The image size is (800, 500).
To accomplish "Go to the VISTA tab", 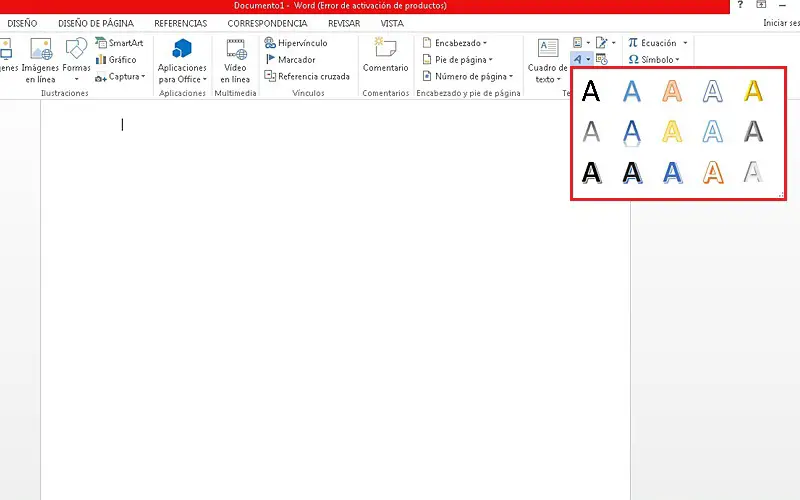I will pos(392,23).
